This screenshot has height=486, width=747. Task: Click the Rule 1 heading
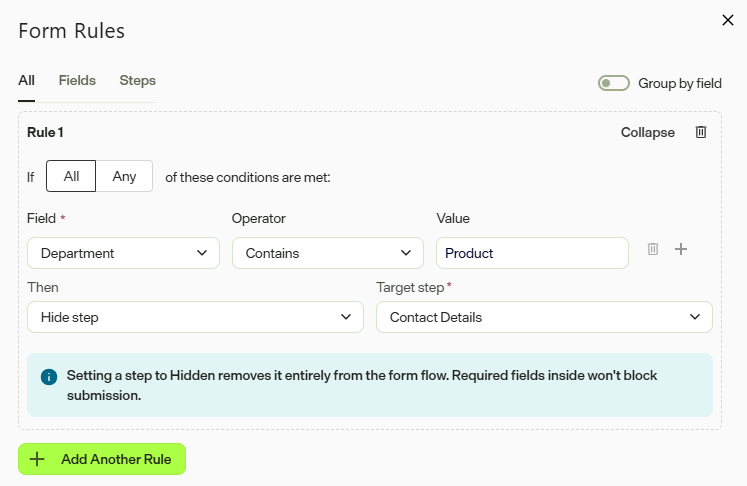(45, 132)
